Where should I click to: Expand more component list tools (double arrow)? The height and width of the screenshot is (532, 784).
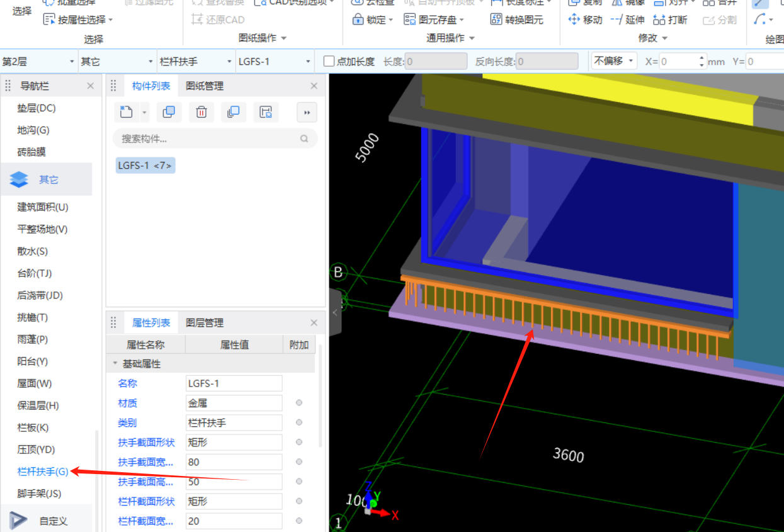click(307, 112)
